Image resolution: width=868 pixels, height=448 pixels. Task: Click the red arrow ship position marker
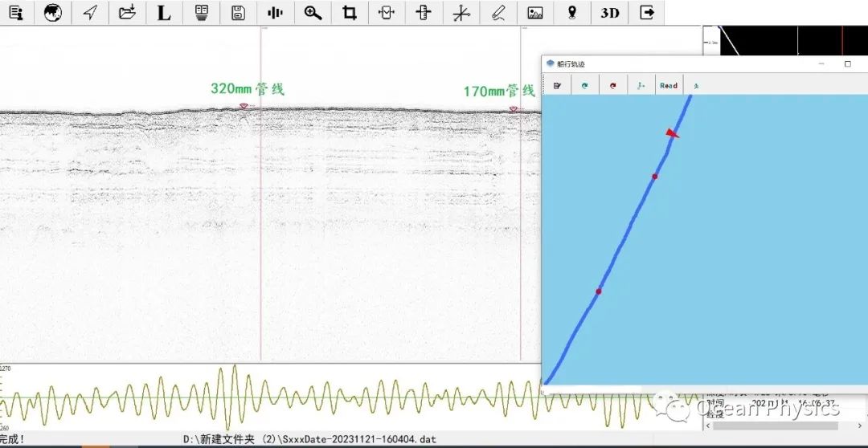672,133
